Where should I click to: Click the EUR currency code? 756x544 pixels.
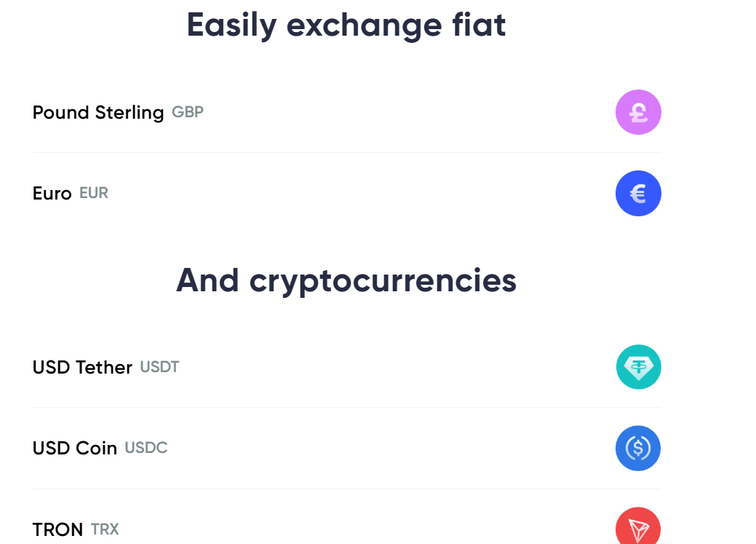[94, 193]
